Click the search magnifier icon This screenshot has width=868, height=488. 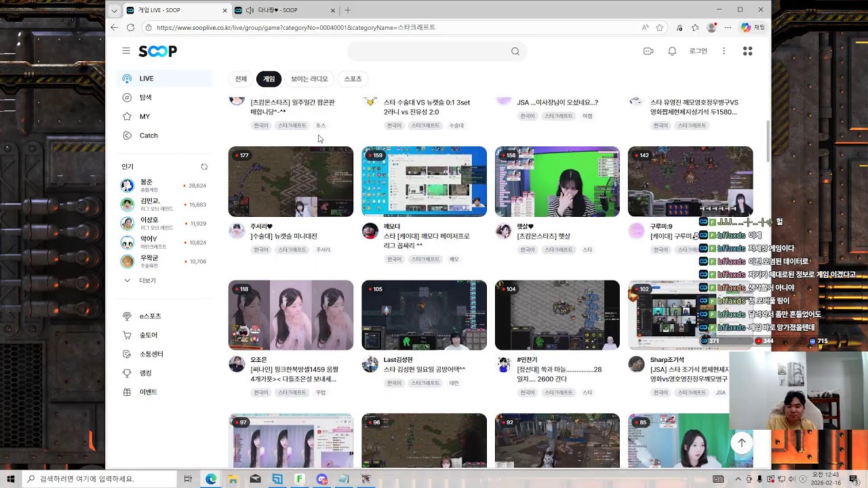[515, 52]
